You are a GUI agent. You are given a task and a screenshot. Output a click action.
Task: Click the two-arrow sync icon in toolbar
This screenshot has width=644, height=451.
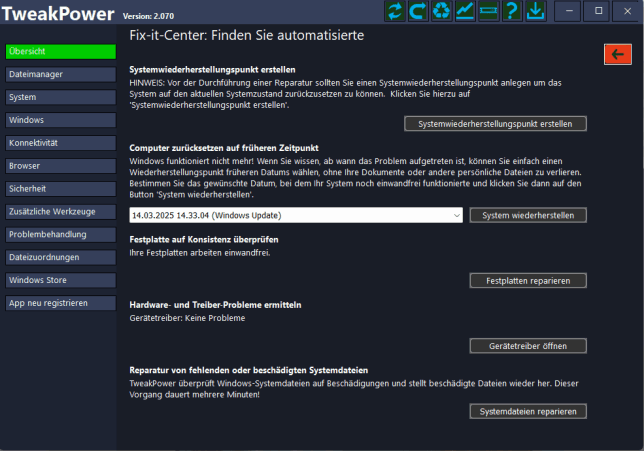pyautogui.click(x=395, y=11)
